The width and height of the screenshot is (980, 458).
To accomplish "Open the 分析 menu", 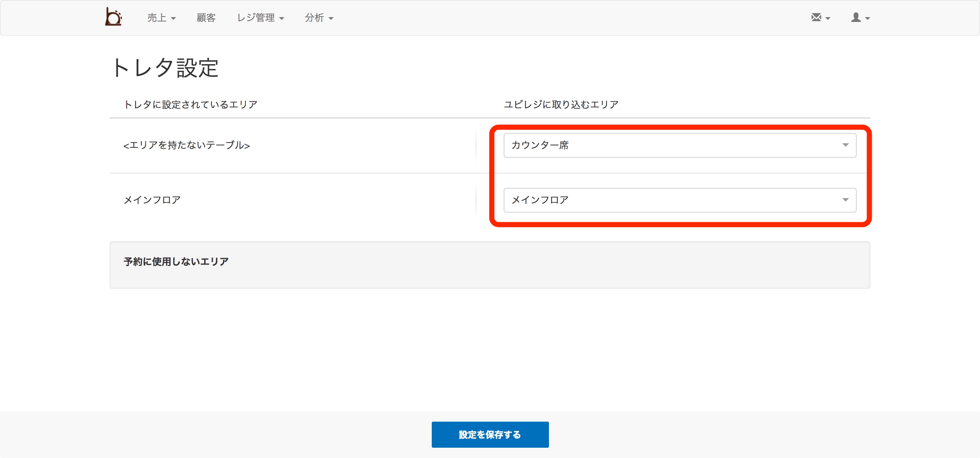I will pyautogui.click(x=319, y=18).
